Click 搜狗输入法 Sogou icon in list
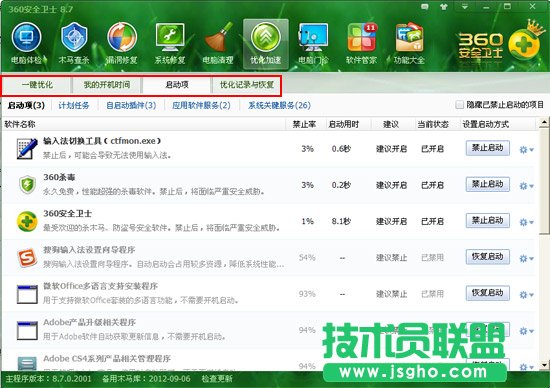 pyautogui.click(x=27, y=257)
